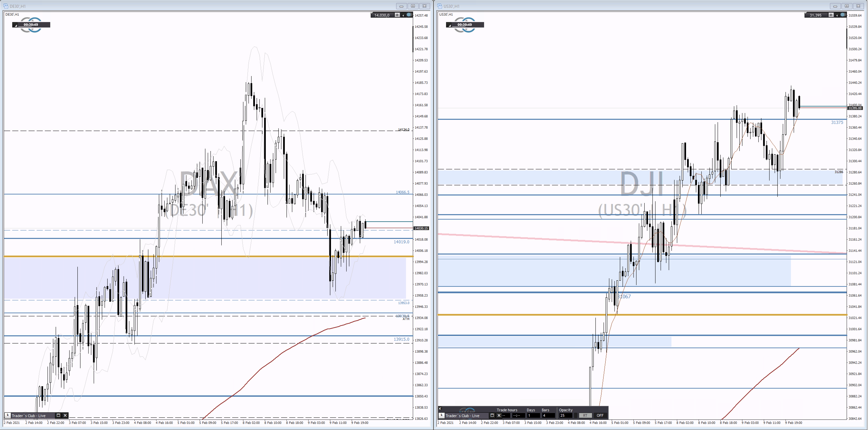The image size is (868, 430).
Task: Click the Trader's Club icon in the US30 panel
Action: [x=442, y=416]
